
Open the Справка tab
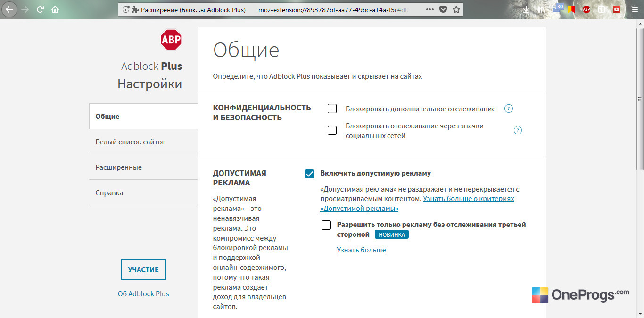[143, 192]
